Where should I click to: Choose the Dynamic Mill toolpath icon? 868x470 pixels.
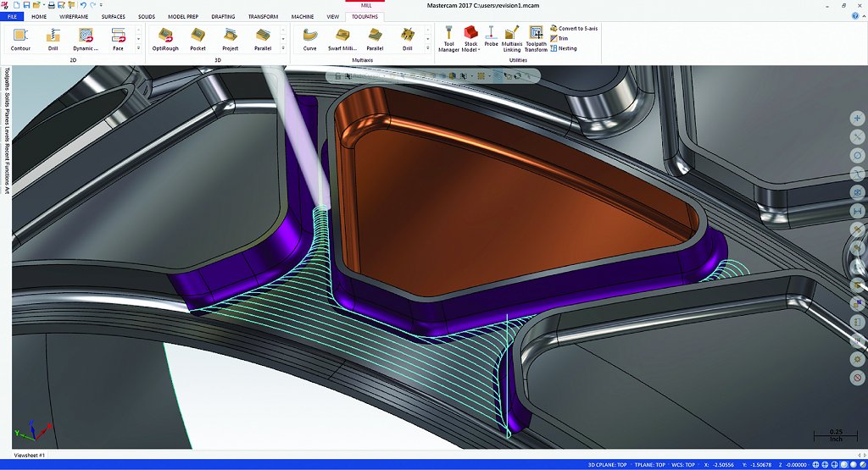(85, 38)
